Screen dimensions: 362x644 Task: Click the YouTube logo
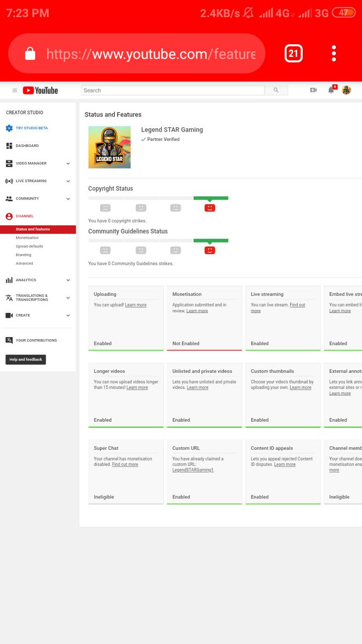tap(40, 91)
